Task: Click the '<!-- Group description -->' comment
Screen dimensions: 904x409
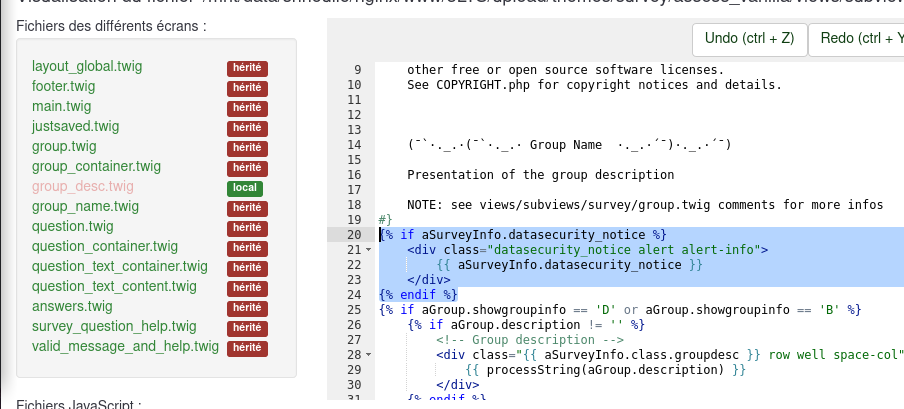Action: pos(530,340)
